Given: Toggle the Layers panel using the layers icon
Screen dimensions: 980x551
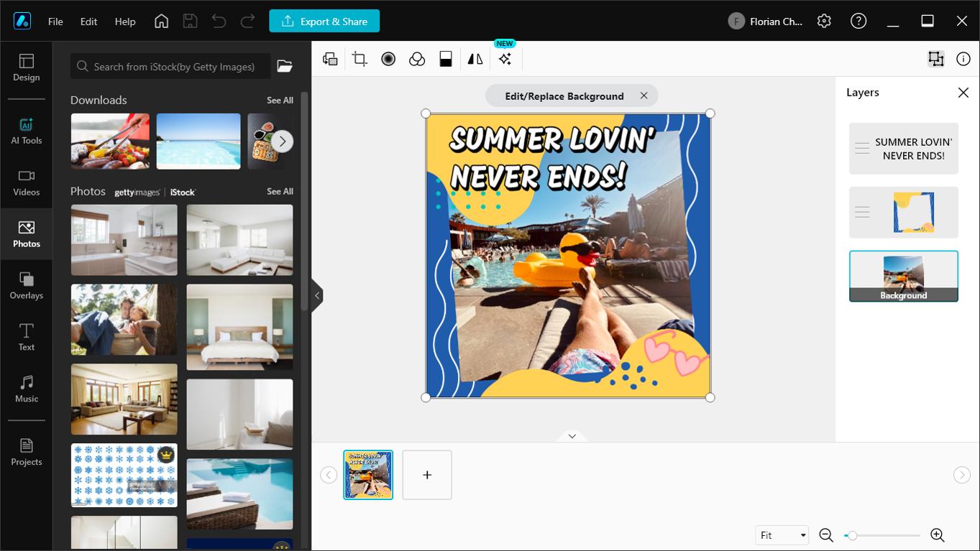Looking at the screenshot, I should 936,59.
